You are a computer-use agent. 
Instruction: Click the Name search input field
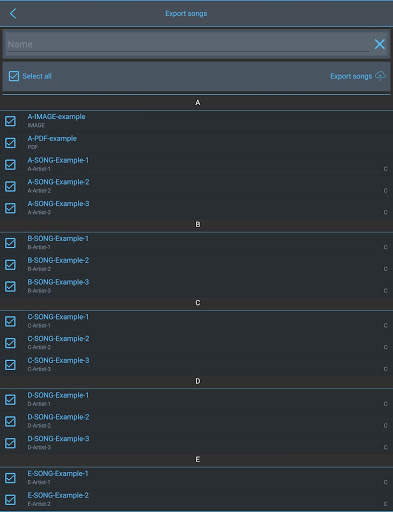188,44
